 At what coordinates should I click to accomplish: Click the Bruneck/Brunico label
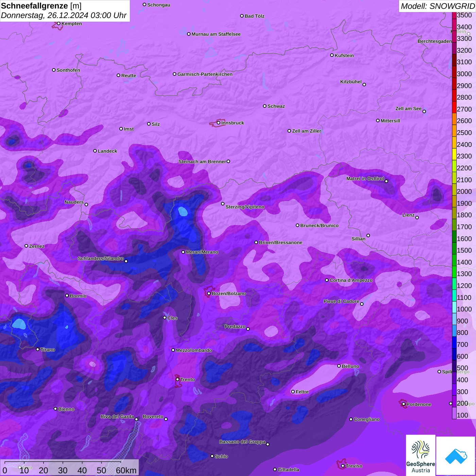point(319,225)
